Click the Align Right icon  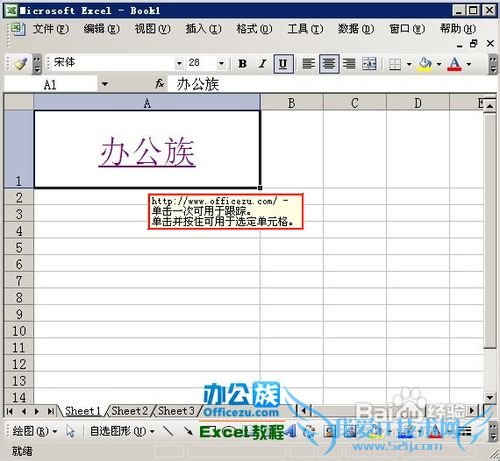(x=349, y=63)
